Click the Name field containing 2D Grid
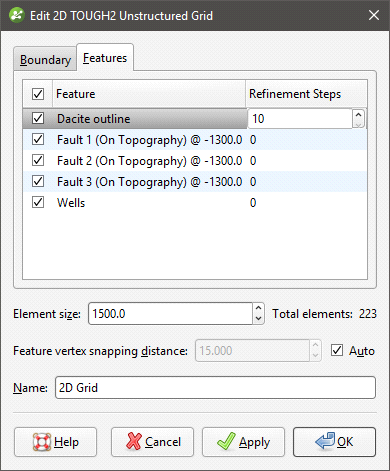Image resolution: width=390 pixels, height=471 pixels. tap(215, 388)
